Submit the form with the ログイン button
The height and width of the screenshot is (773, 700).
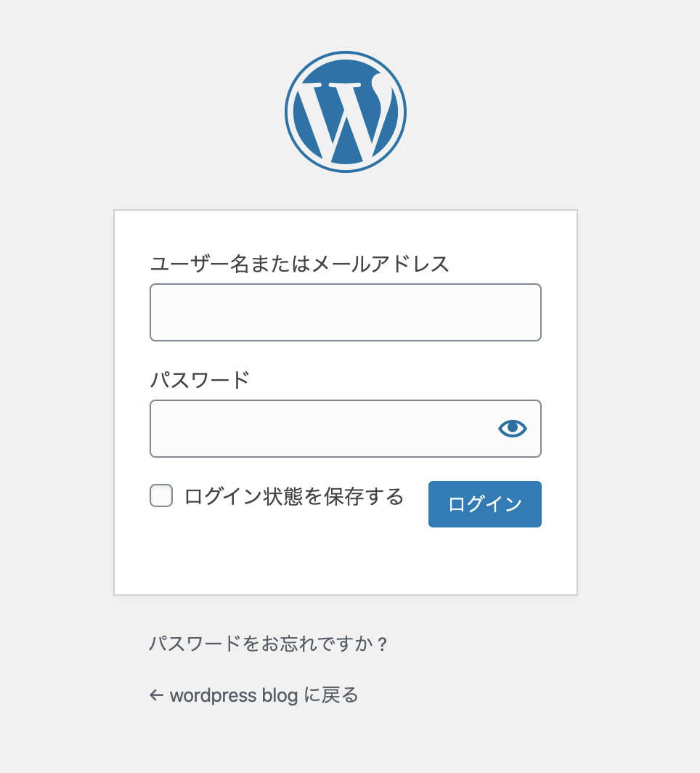[484, 503]
